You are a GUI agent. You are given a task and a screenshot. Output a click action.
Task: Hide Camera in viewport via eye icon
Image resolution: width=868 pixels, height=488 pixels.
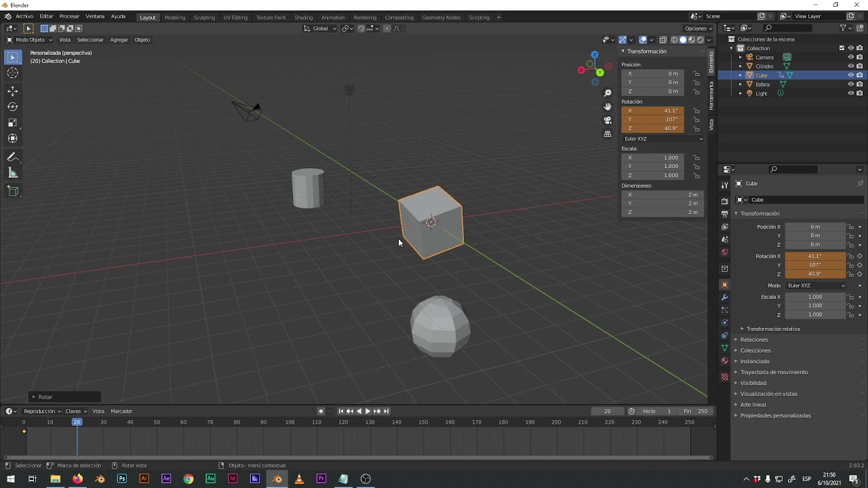(x=851, y=57)
